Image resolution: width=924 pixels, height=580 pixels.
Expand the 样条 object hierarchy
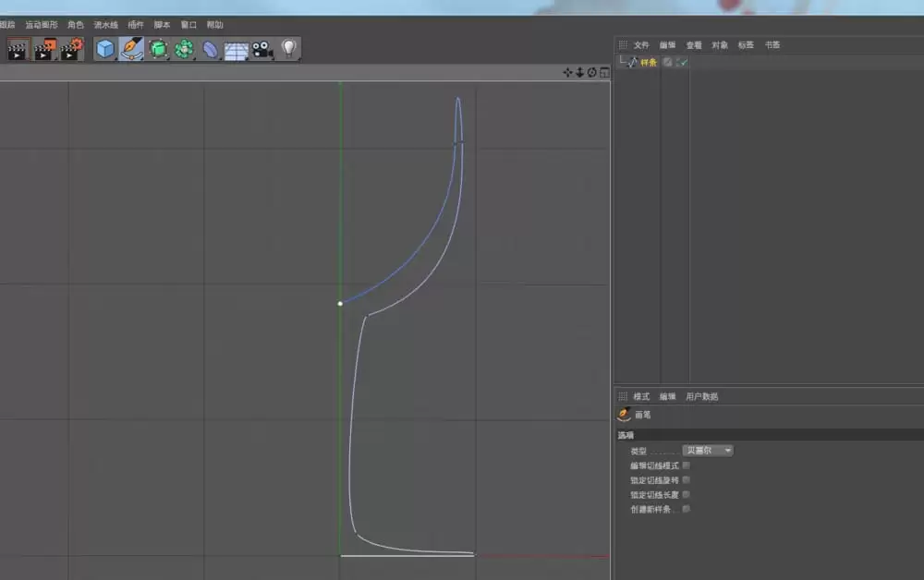point(622,62)
